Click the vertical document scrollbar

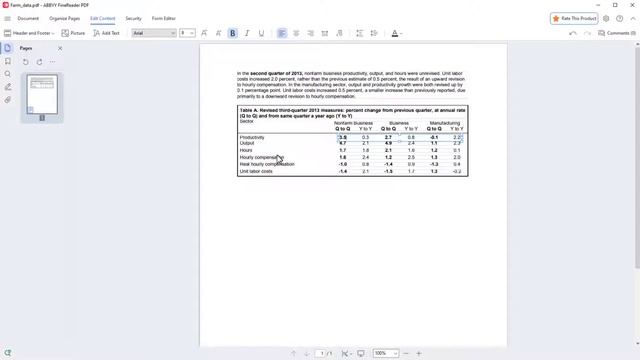pos(637,157)
